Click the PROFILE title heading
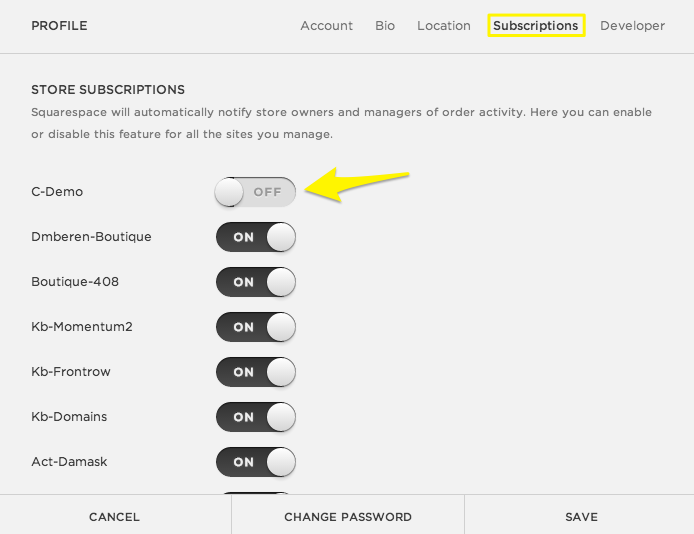This screenshot has height=534, width=694. pyautogui.click(x=59, y=26)
